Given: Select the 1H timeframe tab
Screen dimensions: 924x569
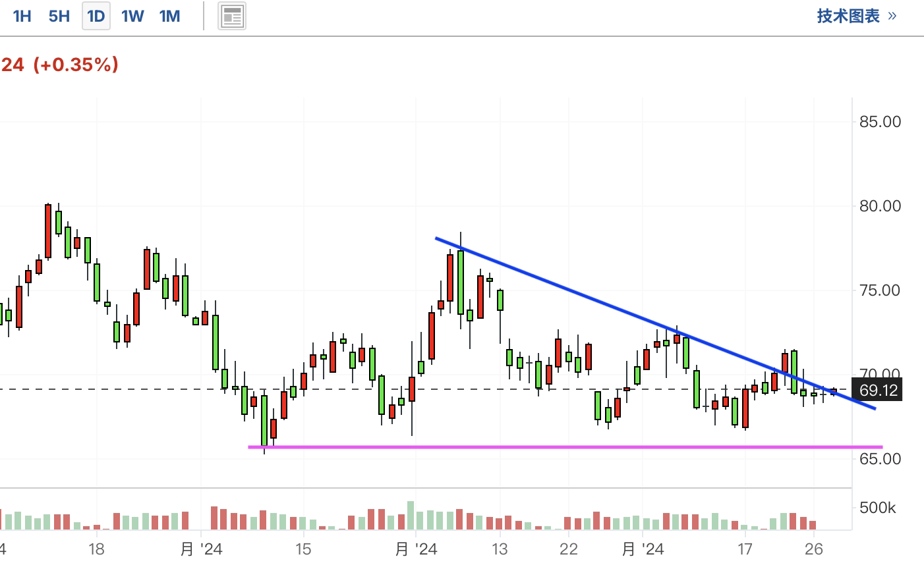Looking at the screenshot, I should tap(22, 16).
